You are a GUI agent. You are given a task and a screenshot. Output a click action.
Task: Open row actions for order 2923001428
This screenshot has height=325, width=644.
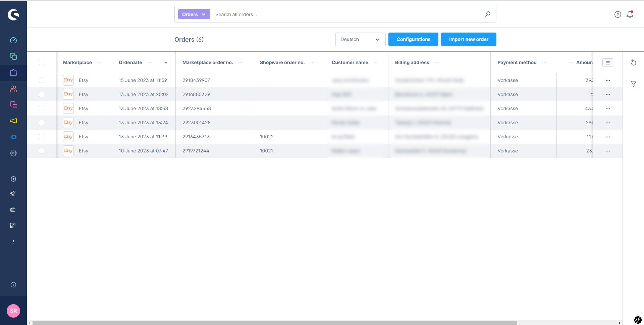click(608, 123)
